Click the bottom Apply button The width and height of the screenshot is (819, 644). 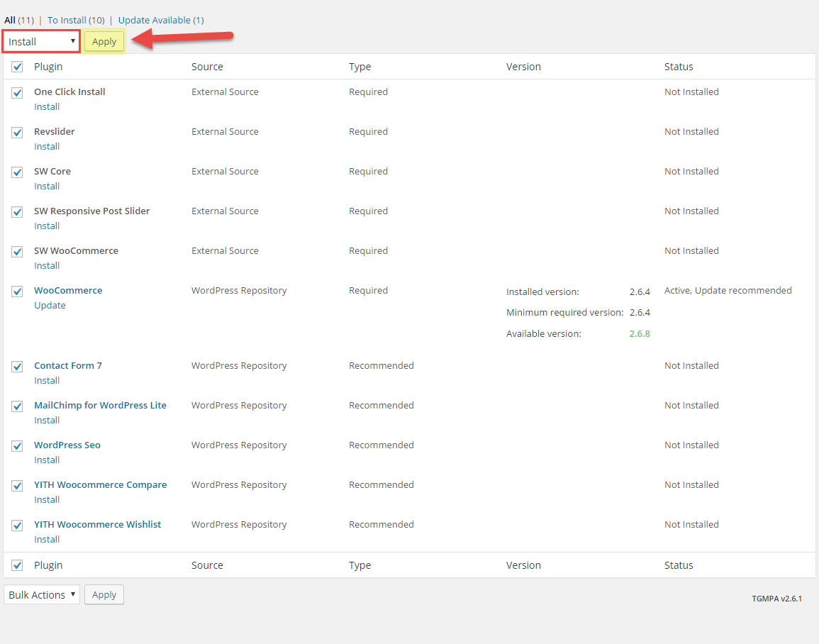[x=104, y=595]
